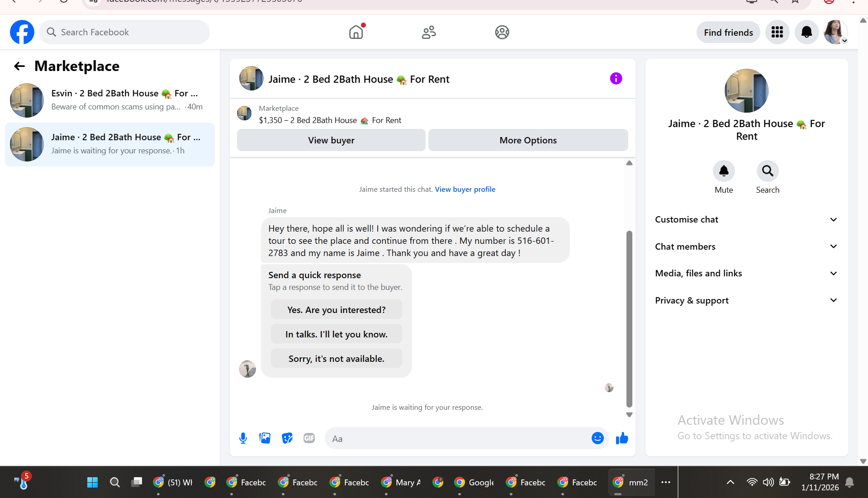Switch to the mm2 Chrome taskbar tab

click(631, 482)
